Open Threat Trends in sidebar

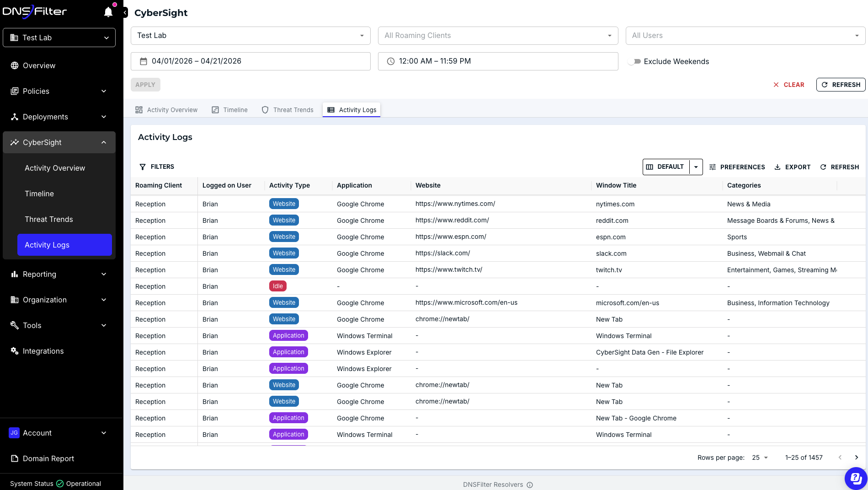coord(64,219)
